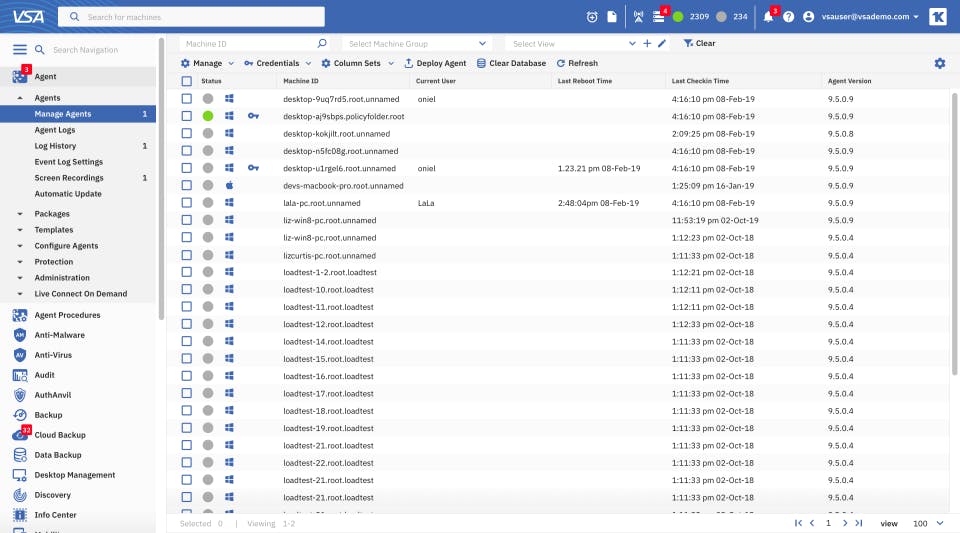This screenshot has height=533, width=960.
Task: Open table settings gear icon
Action: pyautogui.click(x=939, y=63)
